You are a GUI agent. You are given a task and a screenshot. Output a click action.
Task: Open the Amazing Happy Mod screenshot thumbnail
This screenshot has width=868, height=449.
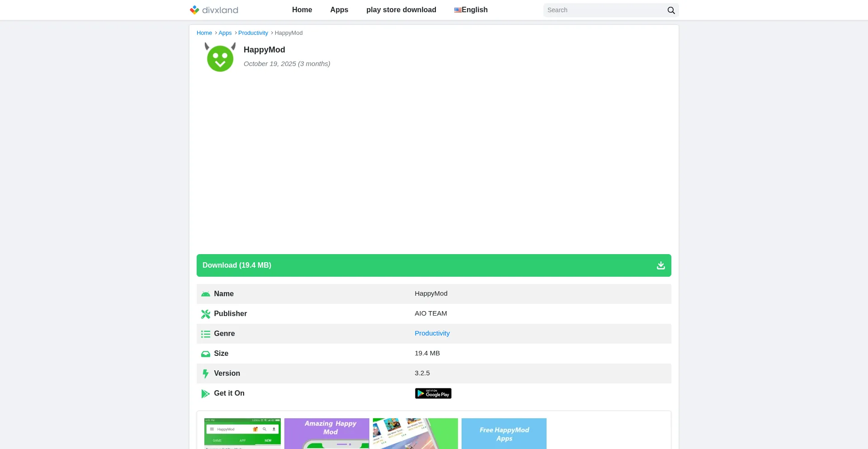point(326,433)
